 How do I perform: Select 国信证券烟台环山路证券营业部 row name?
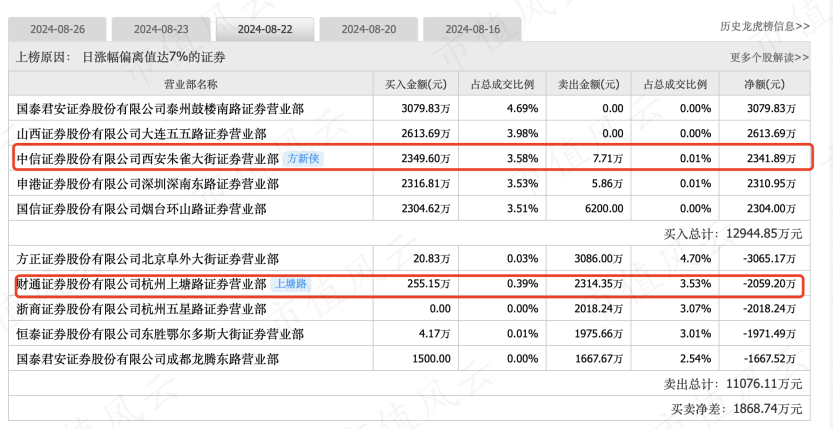[x=142, y=209]
